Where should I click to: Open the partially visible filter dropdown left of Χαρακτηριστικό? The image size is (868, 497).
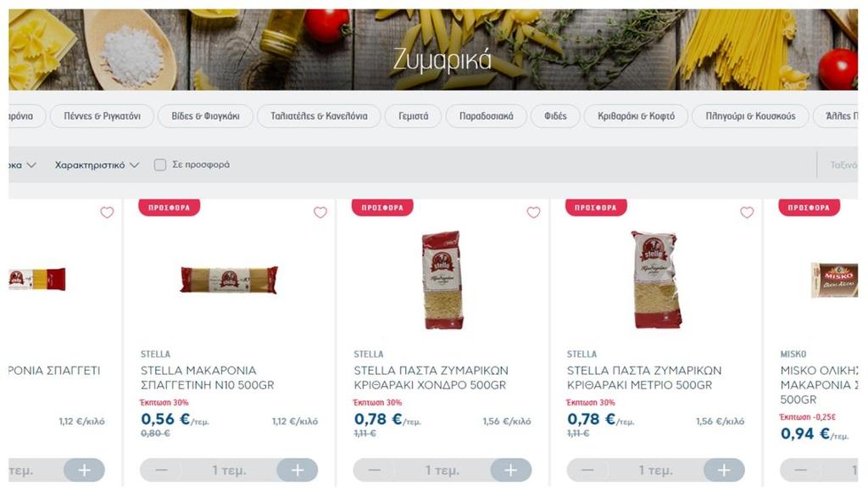(23, 165)
